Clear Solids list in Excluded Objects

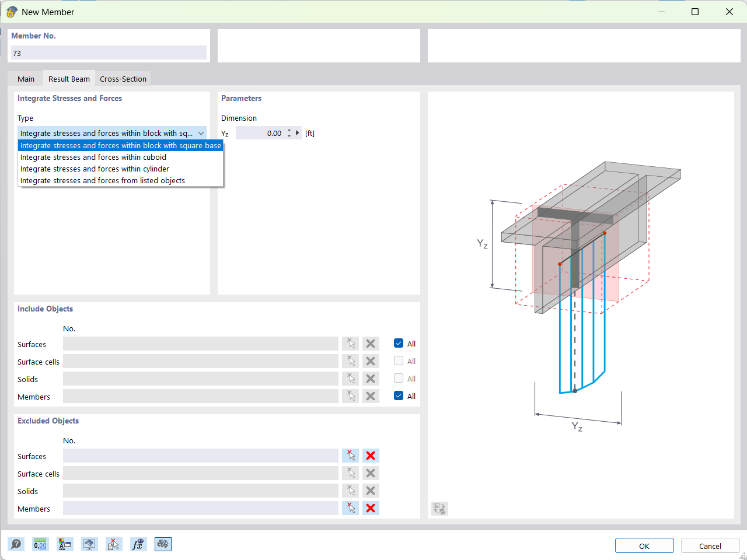tap(371, 491)
